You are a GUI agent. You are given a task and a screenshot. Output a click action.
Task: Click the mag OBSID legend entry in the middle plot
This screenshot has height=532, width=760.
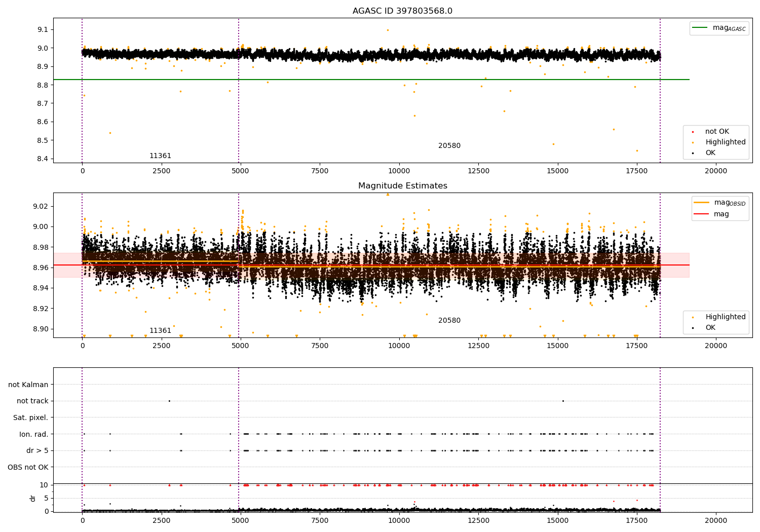[720, 203]
